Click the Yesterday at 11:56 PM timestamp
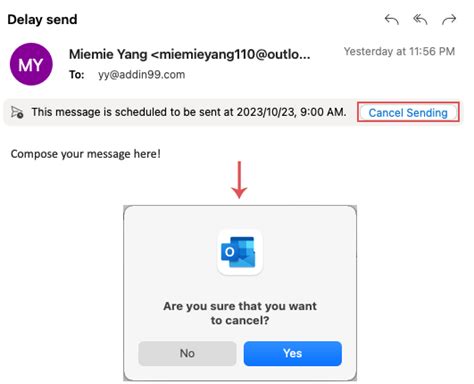 [x=399, y=51]
